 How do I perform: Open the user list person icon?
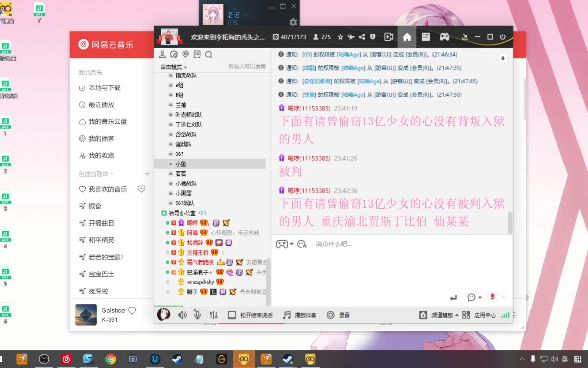tap(162, 55)
